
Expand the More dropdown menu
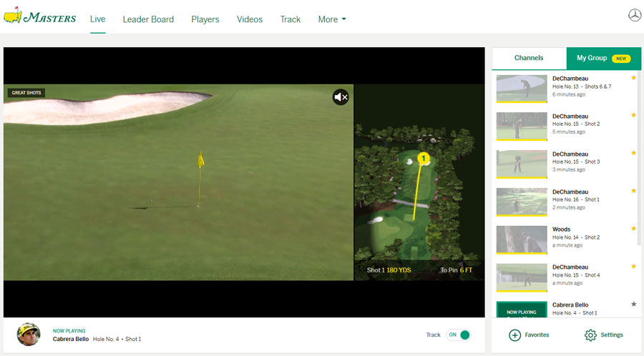pyautogui.click(x=332, y=19)
